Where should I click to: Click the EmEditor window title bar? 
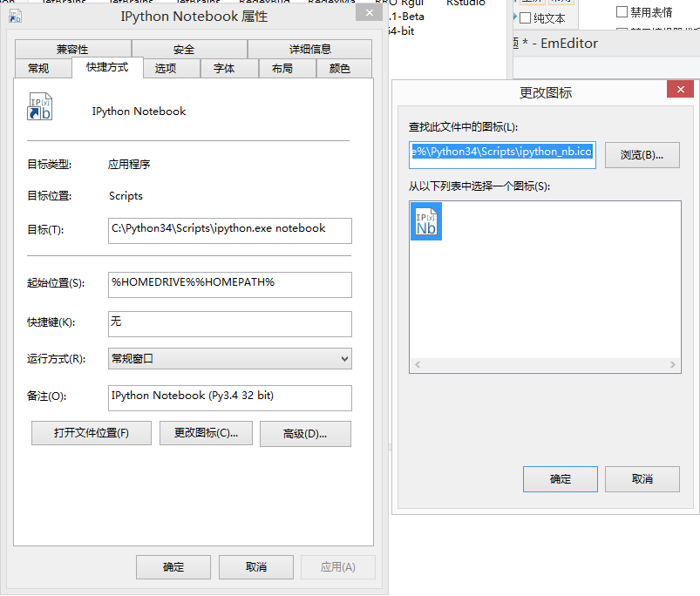point(606,44)
